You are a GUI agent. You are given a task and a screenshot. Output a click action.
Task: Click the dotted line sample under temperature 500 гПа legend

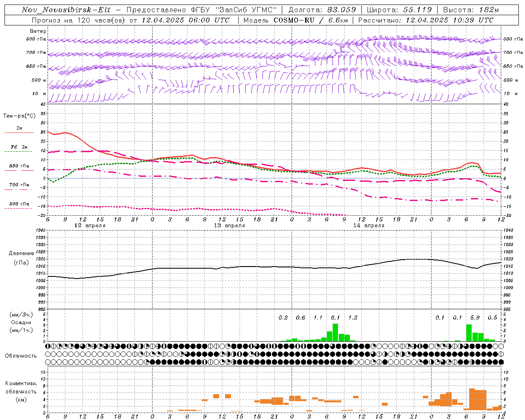click(18, 209)
